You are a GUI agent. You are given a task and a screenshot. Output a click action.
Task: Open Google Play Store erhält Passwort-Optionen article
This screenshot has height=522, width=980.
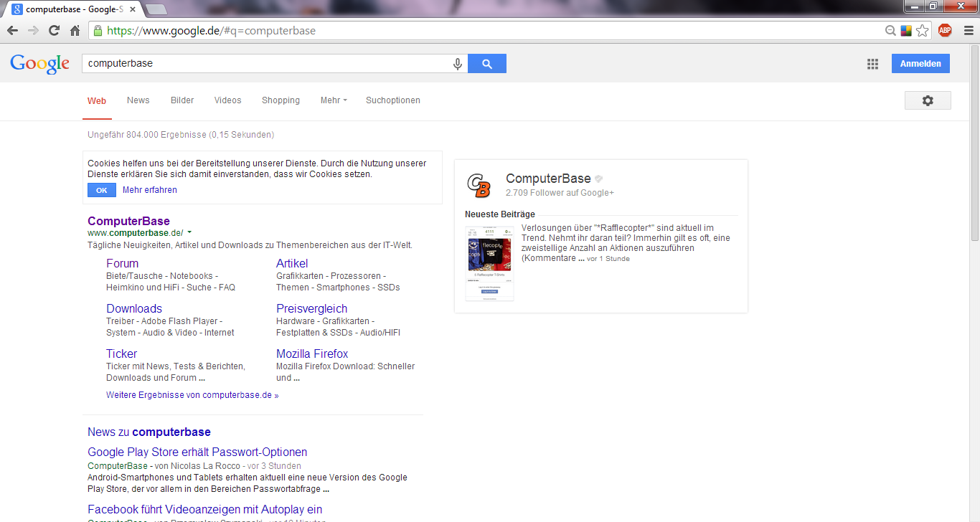coord(197,452)
